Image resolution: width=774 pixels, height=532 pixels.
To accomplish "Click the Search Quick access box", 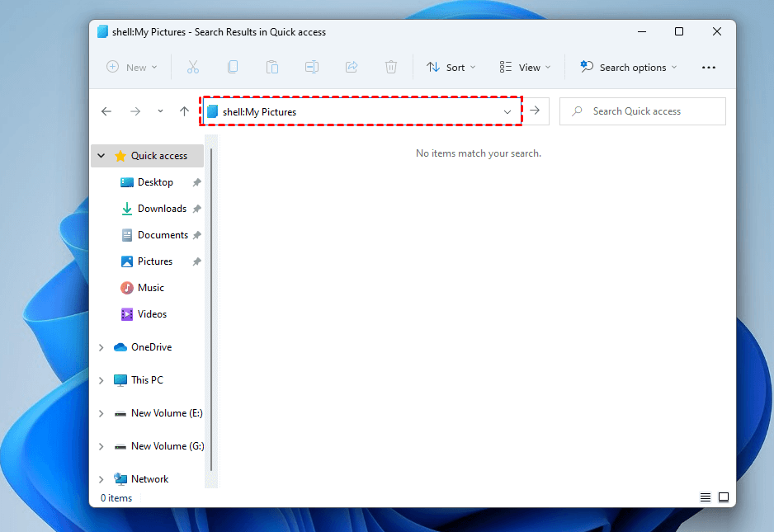I will pyautogui.click(x=642, y=111).
